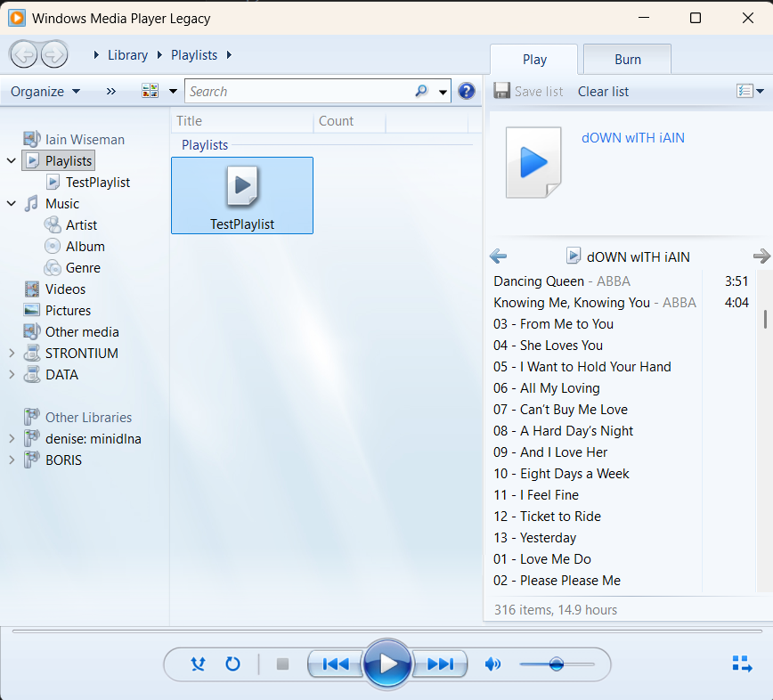Collapse the Playlists tree node
773x700 pixels.
pyautogui.click(x=12, y=160)
